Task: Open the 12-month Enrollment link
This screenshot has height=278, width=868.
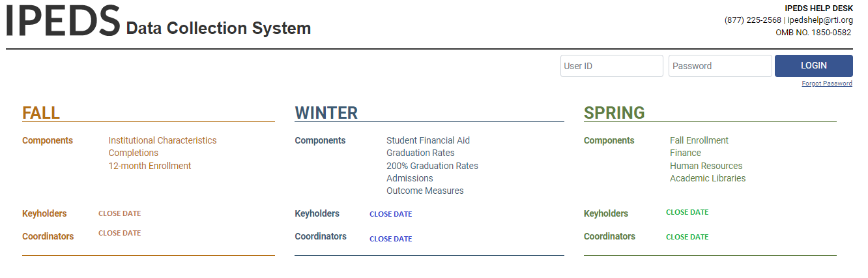Action: pyautogui.click(x=149, y=166)
